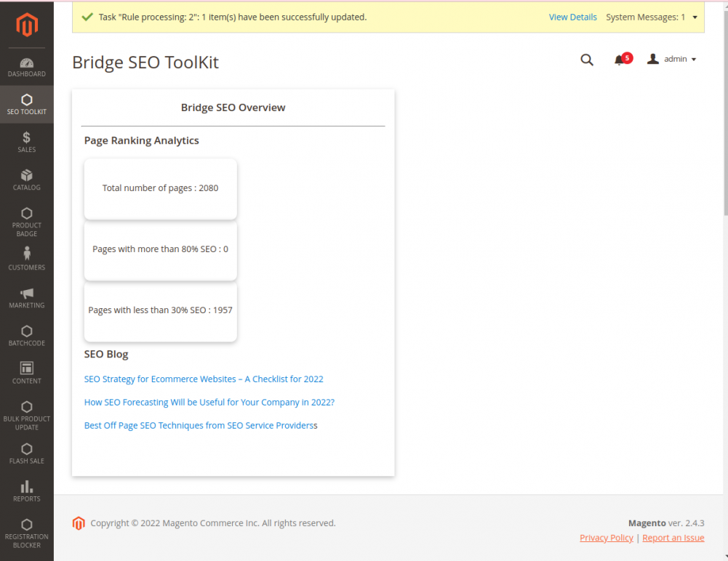Screen dimensions: 728x561
Task: Click the Marketing megaphone icon
Action: [27, 296]
